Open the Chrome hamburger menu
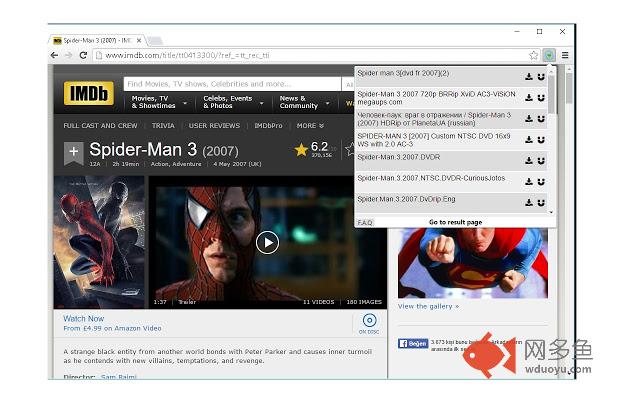The height and width of the screenshot is (400, 640). 565,55
